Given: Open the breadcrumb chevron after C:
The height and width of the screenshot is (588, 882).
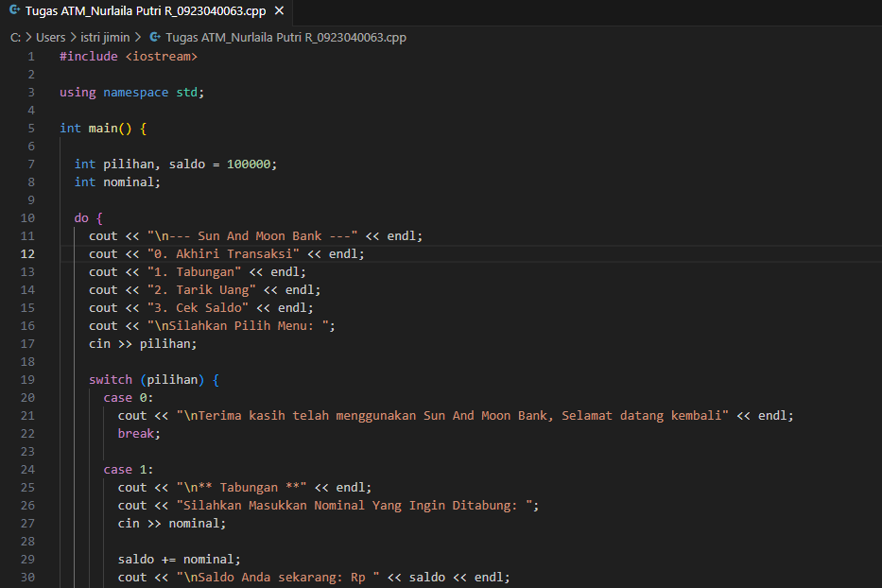Looking at the screenshot, I should pos(26,37).
